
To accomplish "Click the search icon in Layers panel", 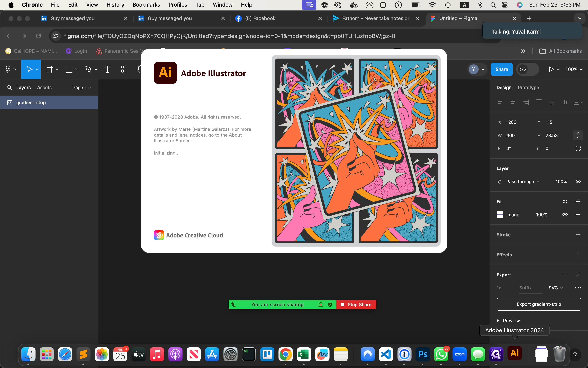I will coord(9,87).
